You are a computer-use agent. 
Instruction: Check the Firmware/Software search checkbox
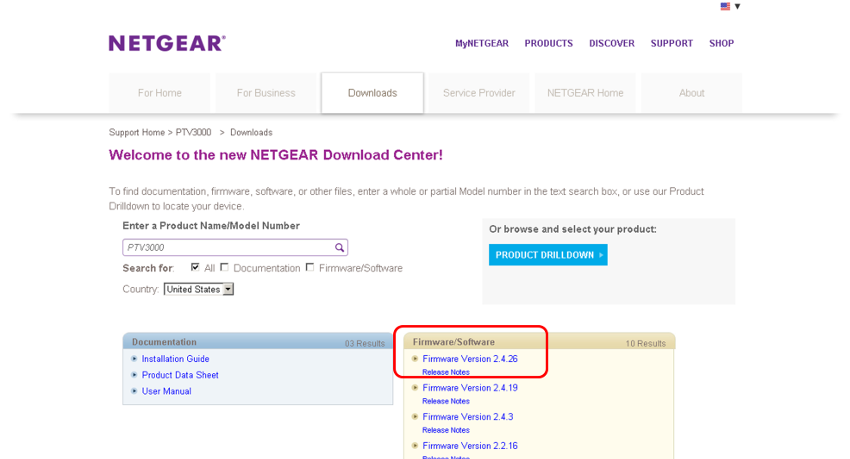click(310, 267)
